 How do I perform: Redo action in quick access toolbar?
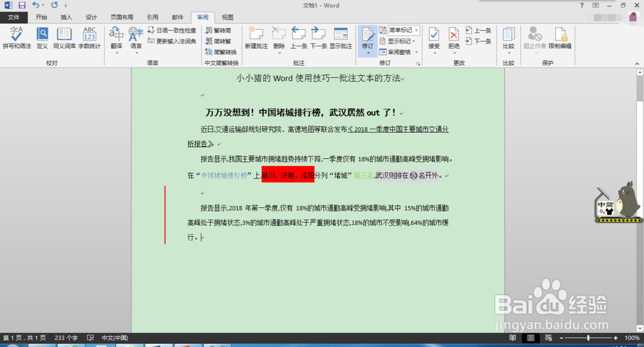[x=54, y=5]
